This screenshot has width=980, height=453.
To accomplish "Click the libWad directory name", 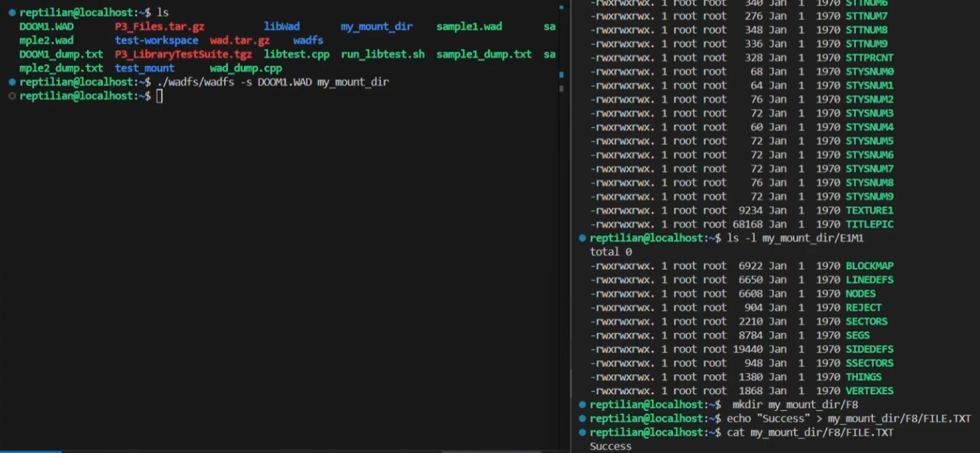I will 281,27.
